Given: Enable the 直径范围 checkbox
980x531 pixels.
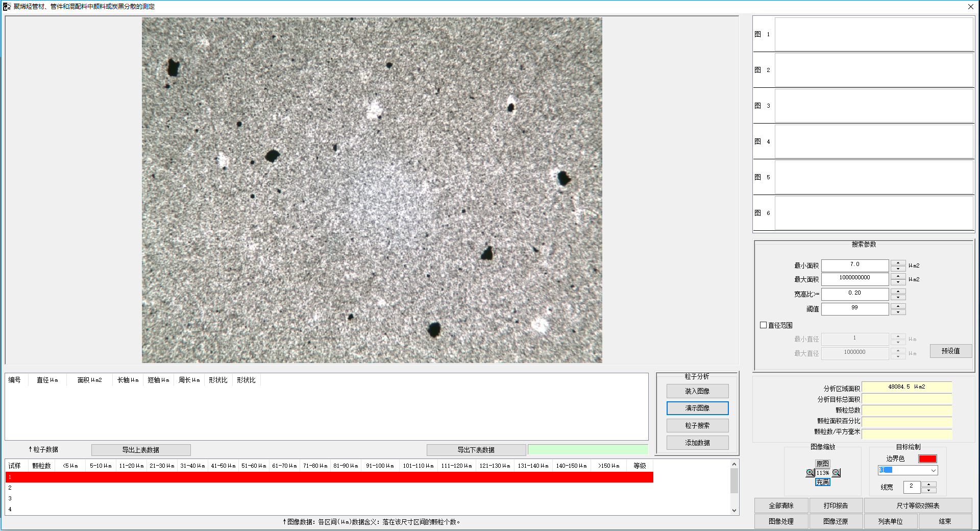Looking at the screenshot, I should point(764,325).
